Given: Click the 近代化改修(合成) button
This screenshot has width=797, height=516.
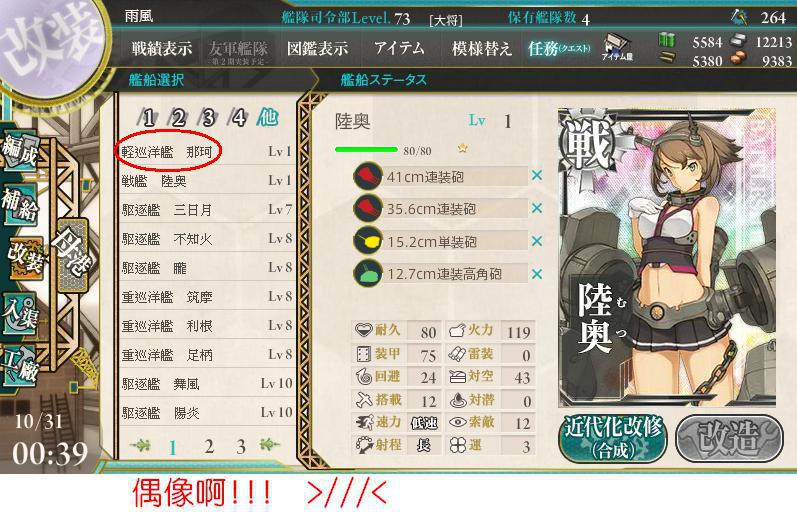Looking at the screenshot, I should (x=613, y=438).
